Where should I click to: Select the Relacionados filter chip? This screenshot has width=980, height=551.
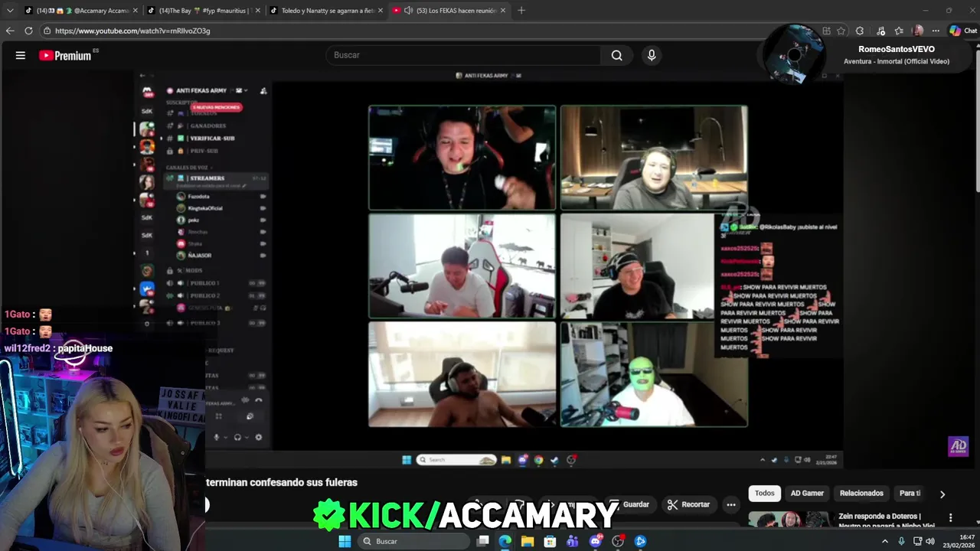[861, 494]
